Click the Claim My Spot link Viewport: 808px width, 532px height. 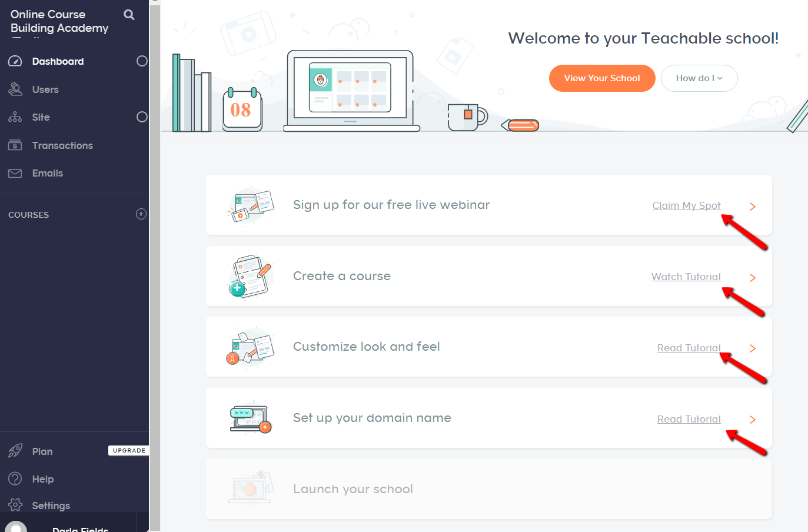[x=686, y=205]
